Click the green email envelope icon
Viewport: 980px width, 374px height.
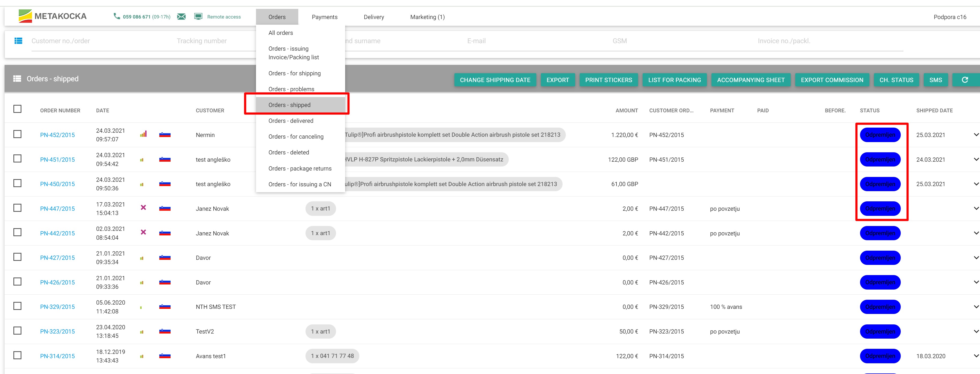pos(182,16)
